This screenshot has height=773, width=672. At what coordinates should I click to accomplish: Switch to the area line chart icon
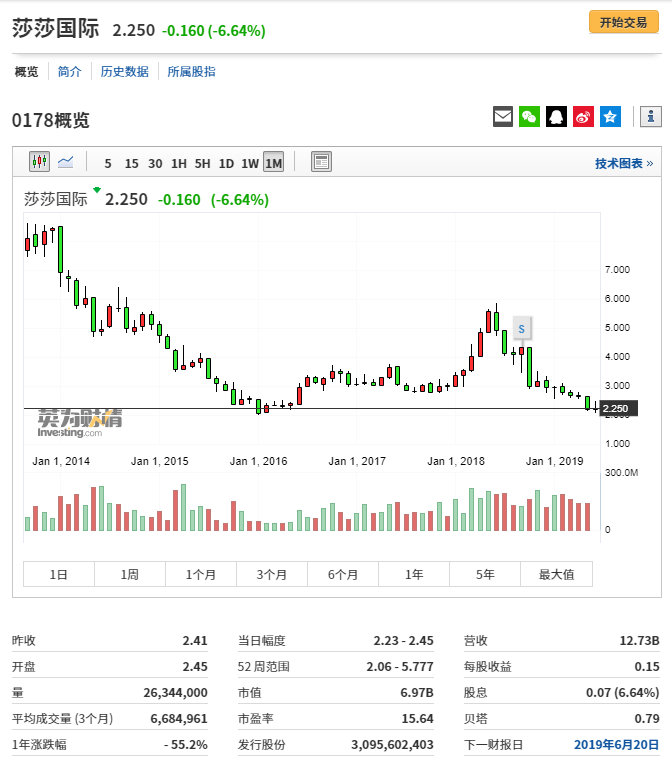(66, 162)
